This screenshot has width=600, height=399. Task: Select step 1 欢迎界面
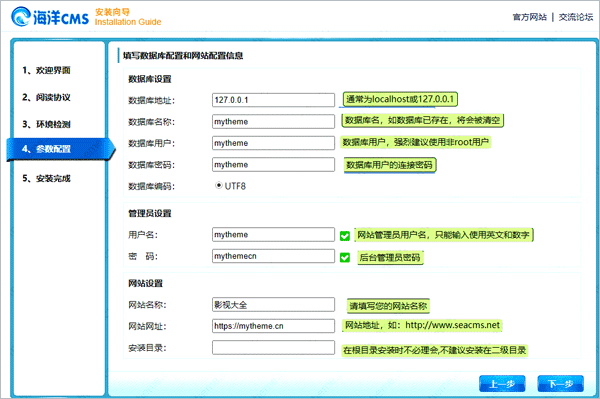click(46, 70)
